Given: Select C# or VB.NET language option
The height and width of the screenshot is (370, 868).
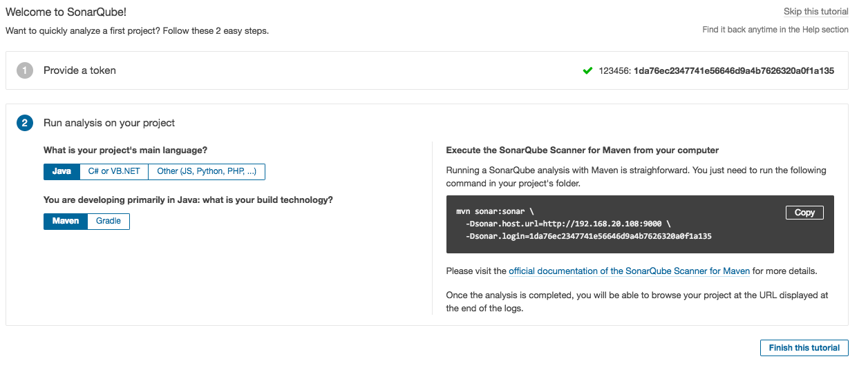Looking at the screenshot, I should coord(114,171).
